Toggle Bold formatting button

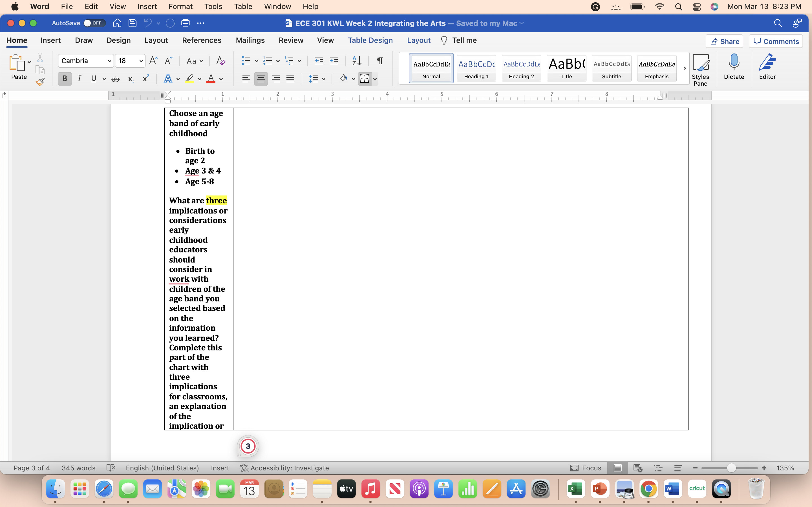coord(65,79)
